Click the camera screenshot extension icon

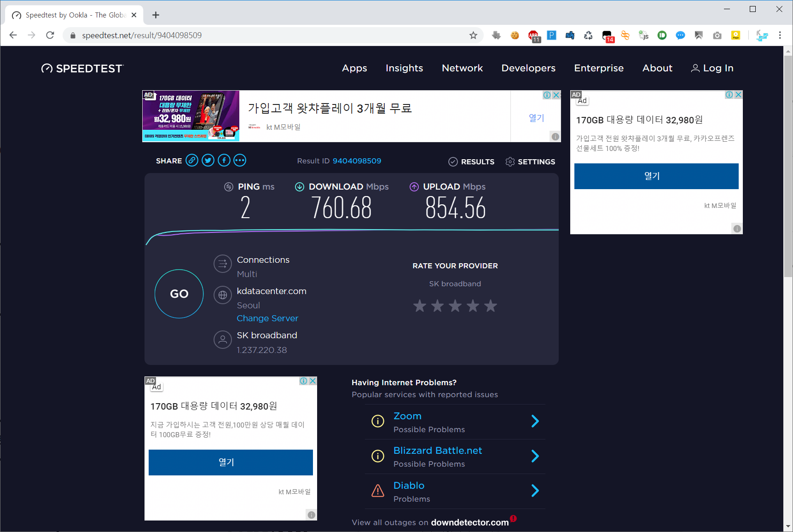tap(717, 35)
